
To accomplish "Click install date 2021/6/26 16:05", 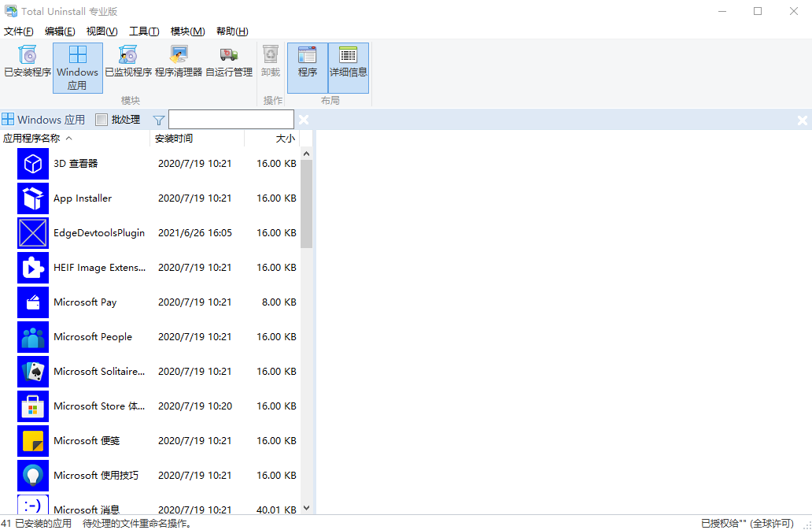I will pyautogui.click(x=194, y=233).
